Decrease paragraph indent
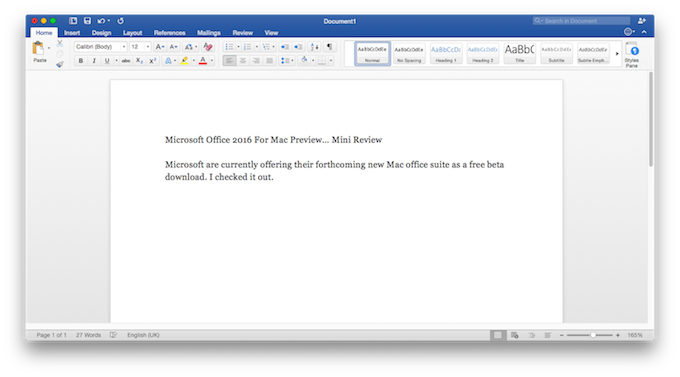Viewport: 680px width, 377px height. [x=284, y=46]
